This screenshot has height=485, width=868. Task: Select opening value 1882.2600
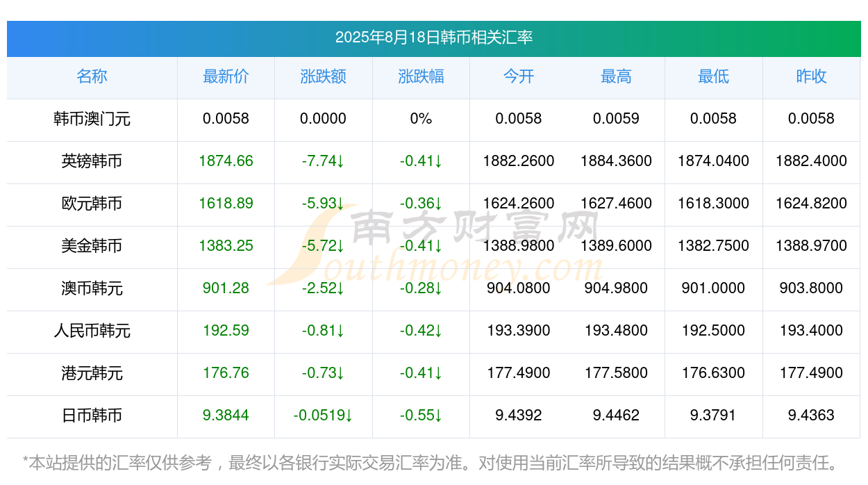519,161
